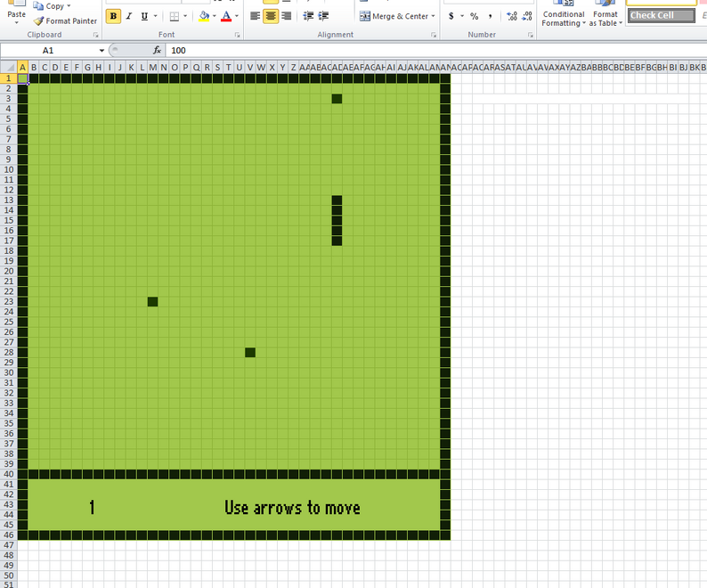This screenshot has width=707, height=588.
Task: Click the Increase Decimal icon
Action: pyautogui.click(x=512, y=16)
